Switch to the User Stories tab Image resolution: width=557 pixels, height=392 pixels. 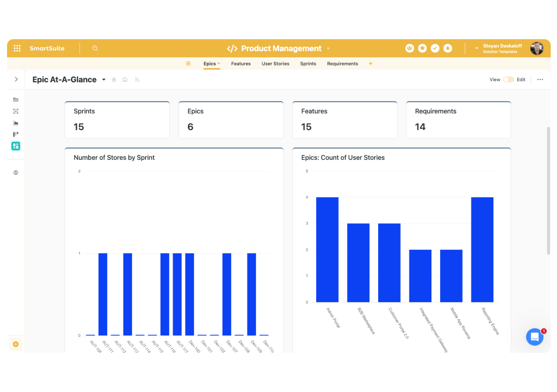click(275, 64)
